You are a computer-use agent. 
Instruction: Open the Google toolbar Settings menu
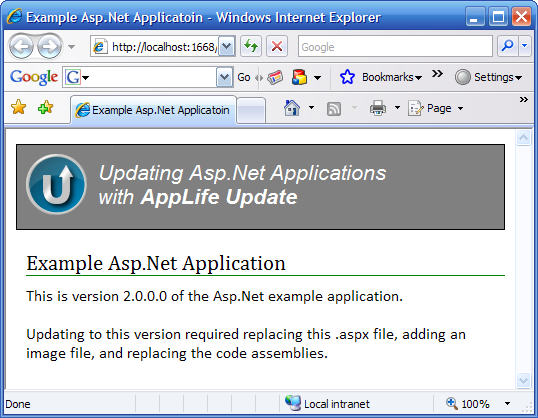489,77
